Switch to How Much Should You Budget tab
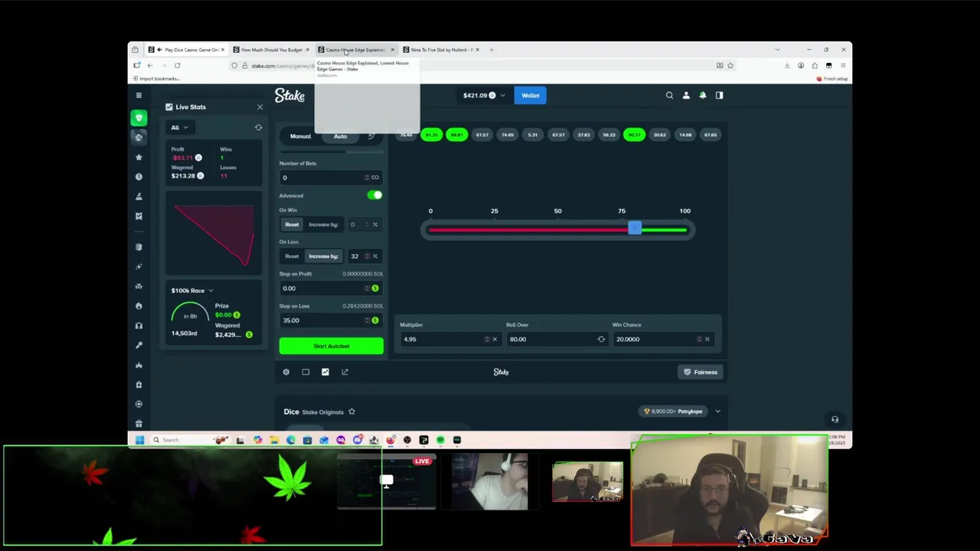Viewport: 980px width, 551px height. (x=272, y=50)
